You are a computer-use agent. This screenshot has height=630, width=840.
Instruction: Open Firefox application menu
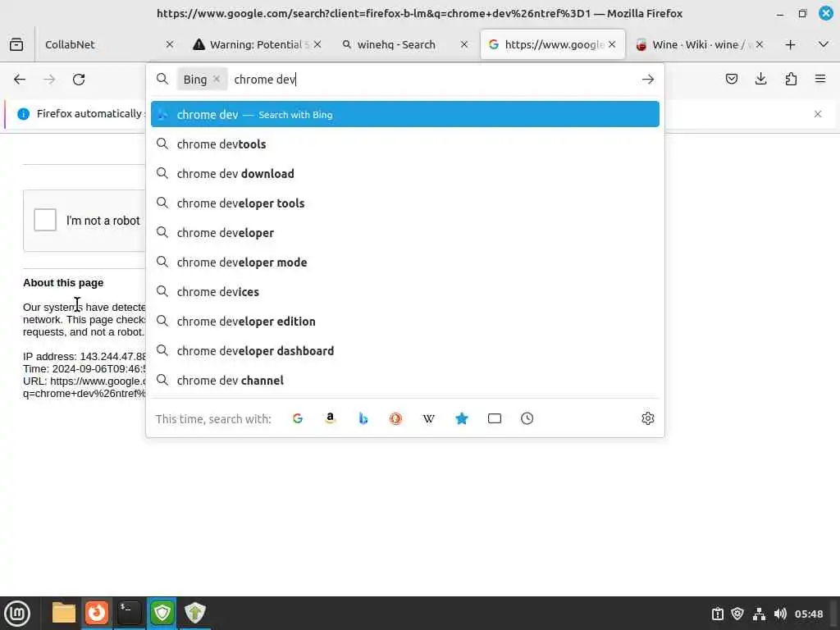[820, 80]
